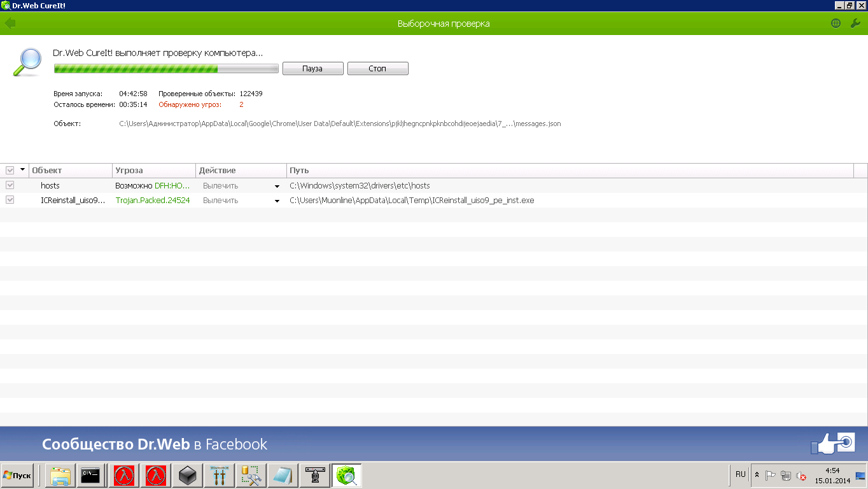Open the network tray icon
The image size is (868, 489).
[x=786, y=476]
